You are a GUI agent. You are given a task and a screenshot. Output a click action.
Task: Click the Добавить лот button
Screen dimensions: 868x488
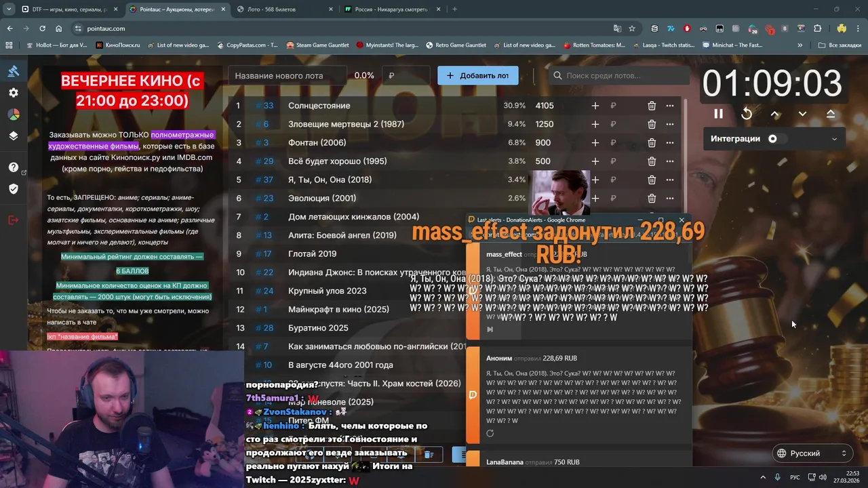(478, 75)
